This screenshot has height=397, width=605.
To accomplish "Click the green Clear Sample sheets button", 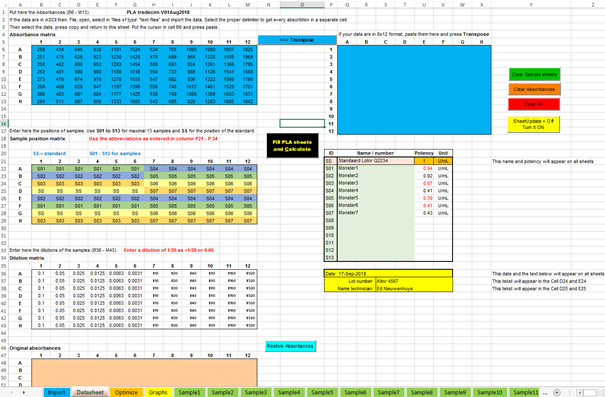I will [534, 74].
